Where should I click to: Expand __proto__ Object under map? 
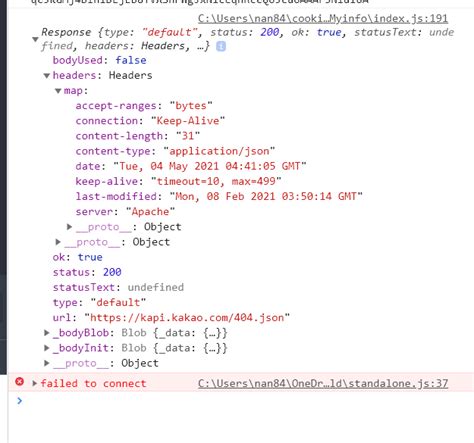point(69,227)
